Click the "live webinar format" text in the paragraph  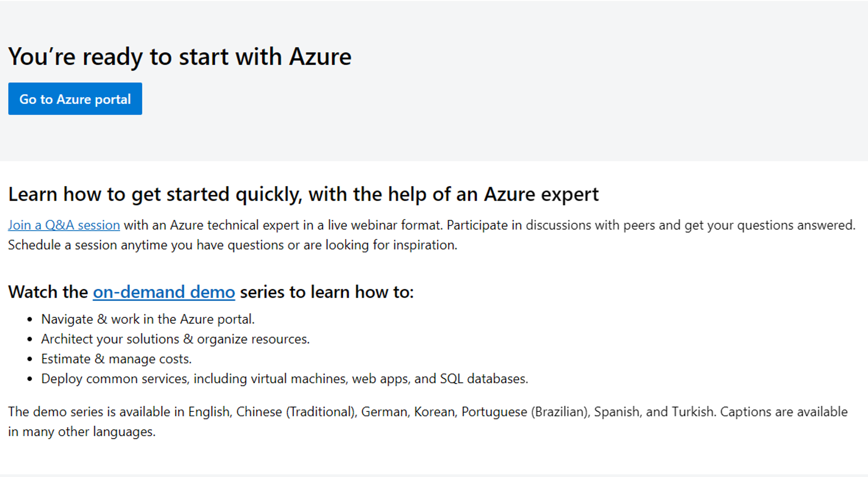pos(384,225)
